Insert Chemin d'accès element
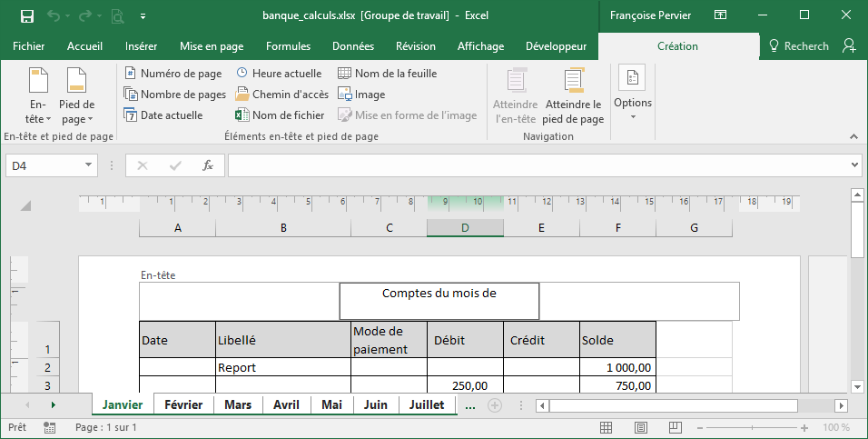This screenshot has width=868, height=439. click(x=282, y=94)
